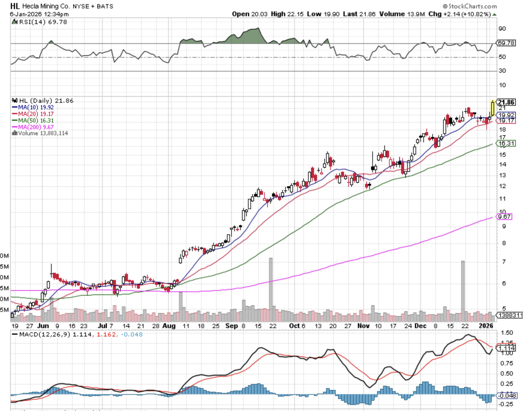Click the MACD black line legend marker

(x=14, y=334)
